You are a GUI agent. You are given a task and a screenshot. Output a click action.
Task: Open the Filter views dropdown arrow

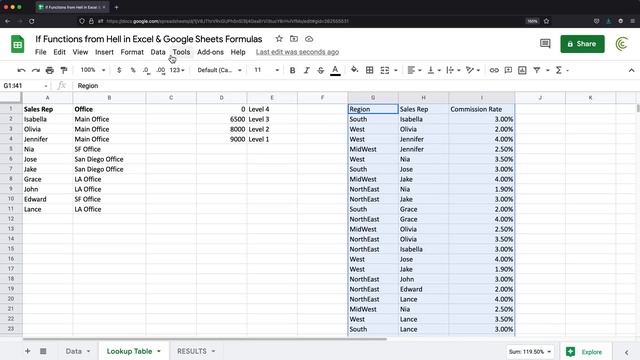tap(547, 71)
